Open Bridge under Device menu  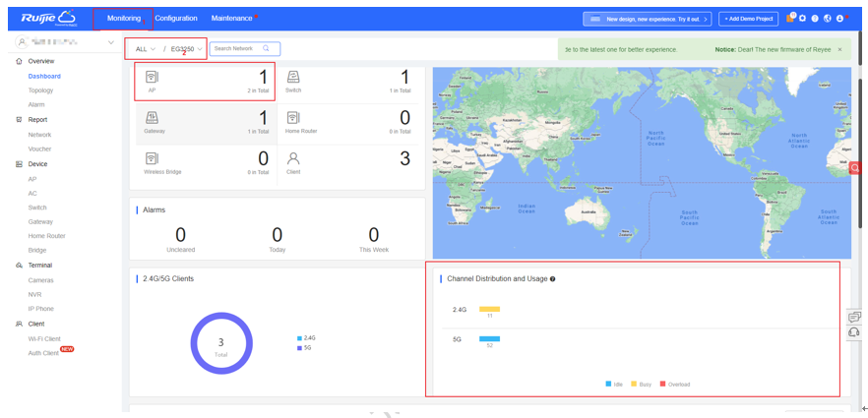coord(37,251)
